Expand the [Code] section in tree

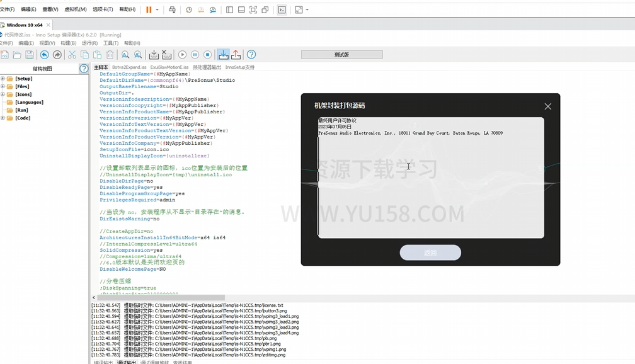[x=3, y=118]
